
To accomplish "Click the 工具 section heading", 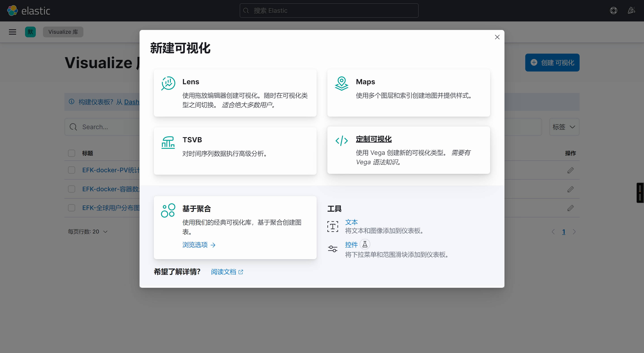I will [334, 209].
